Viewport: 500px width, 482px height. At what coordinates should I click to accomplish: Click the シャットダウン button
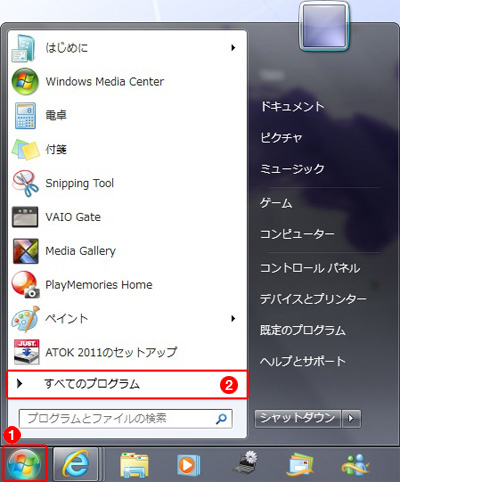point(298,418)
